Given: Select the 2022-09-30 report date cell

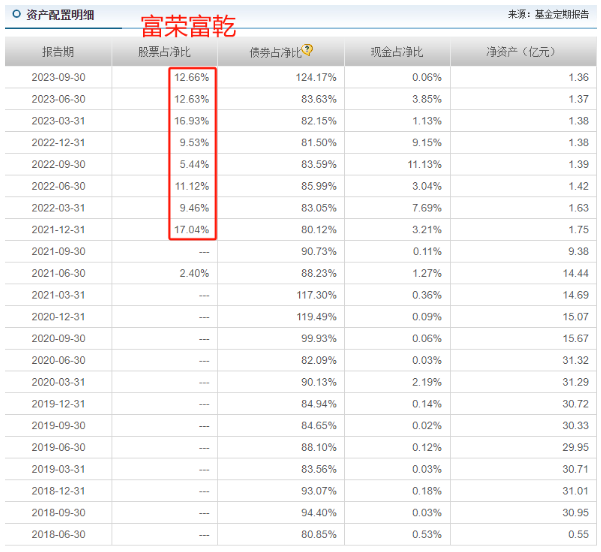Looking at the screenshot, I should (58, 164).
